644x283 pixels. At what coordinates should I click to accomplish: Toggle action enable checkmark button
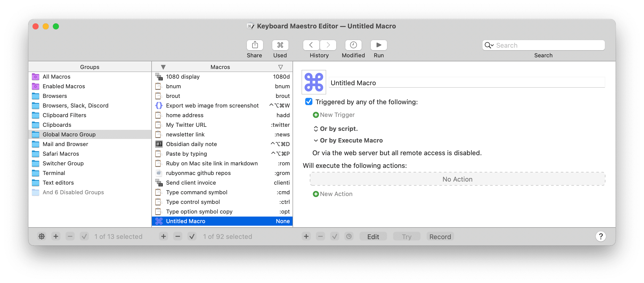[x=335, y=236]
